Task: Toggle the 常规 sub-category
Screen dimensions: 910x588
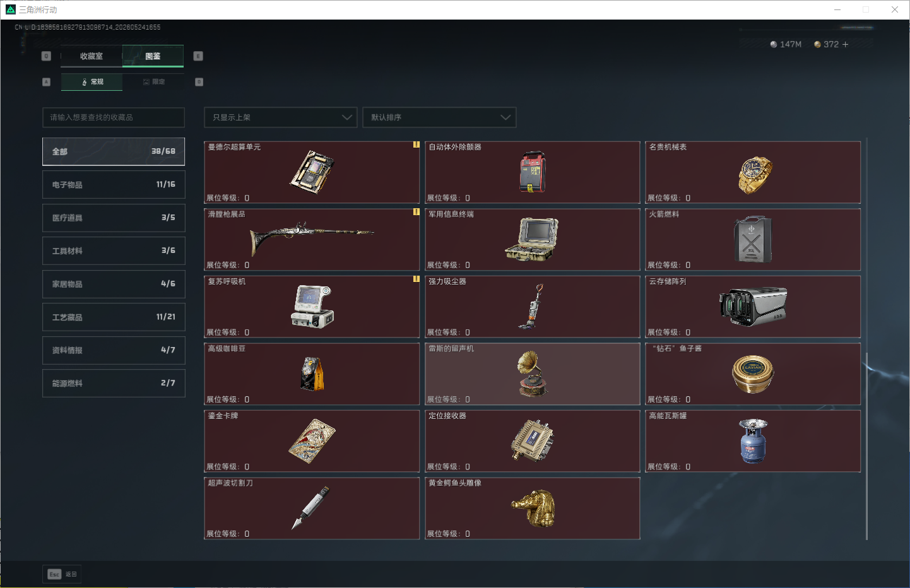Action: click(x=92, y=82)
